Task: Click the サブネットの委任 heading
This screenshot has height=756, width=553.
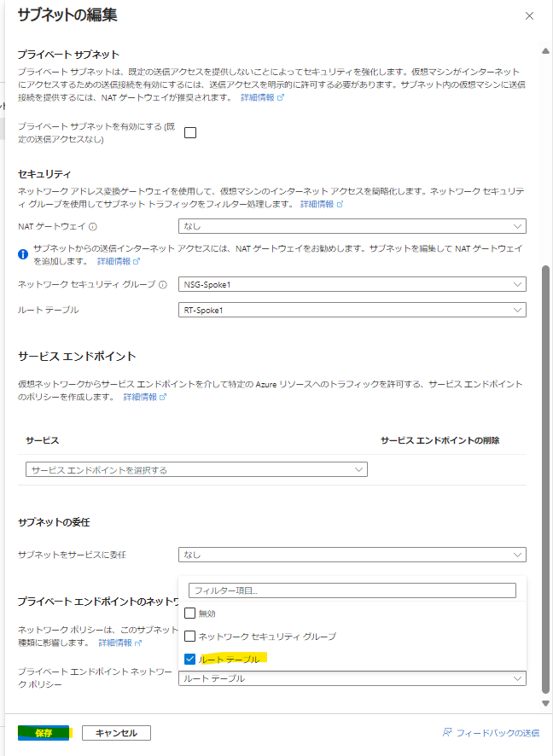Action: click(54, 522)
